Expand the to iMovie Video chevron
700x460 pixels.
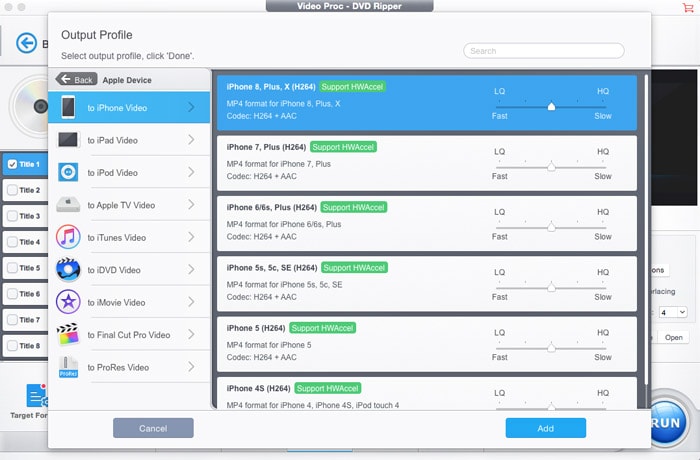(191, 302)
